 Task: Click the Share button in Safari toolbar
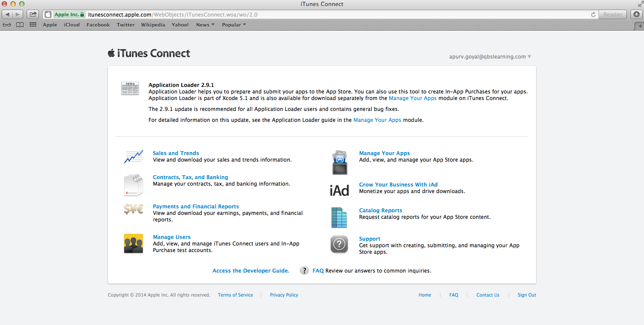pos(32,14)
